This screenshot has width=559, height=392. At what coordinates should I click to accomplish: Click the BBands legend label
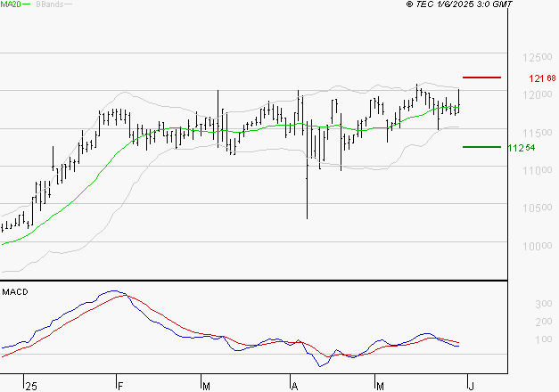49,4
